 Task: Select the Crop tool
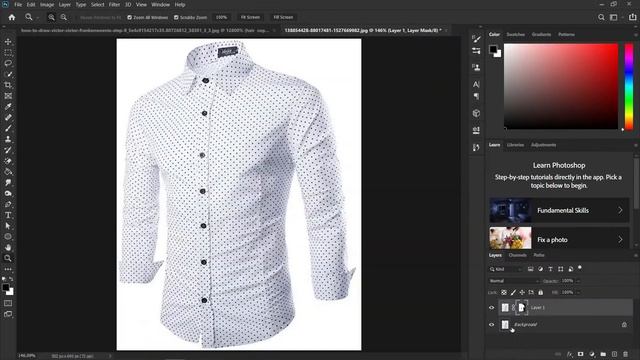tap(8, 85)
